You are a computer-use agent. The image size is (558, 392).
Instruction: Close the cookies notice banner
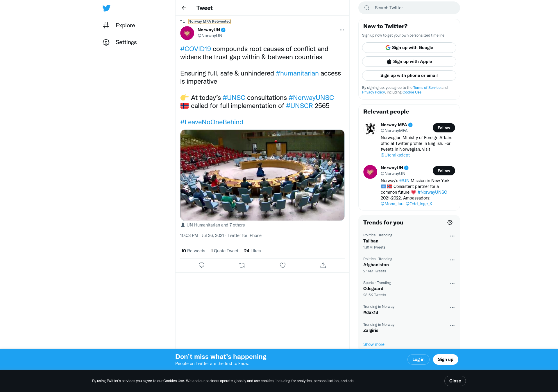click(455, 381)
